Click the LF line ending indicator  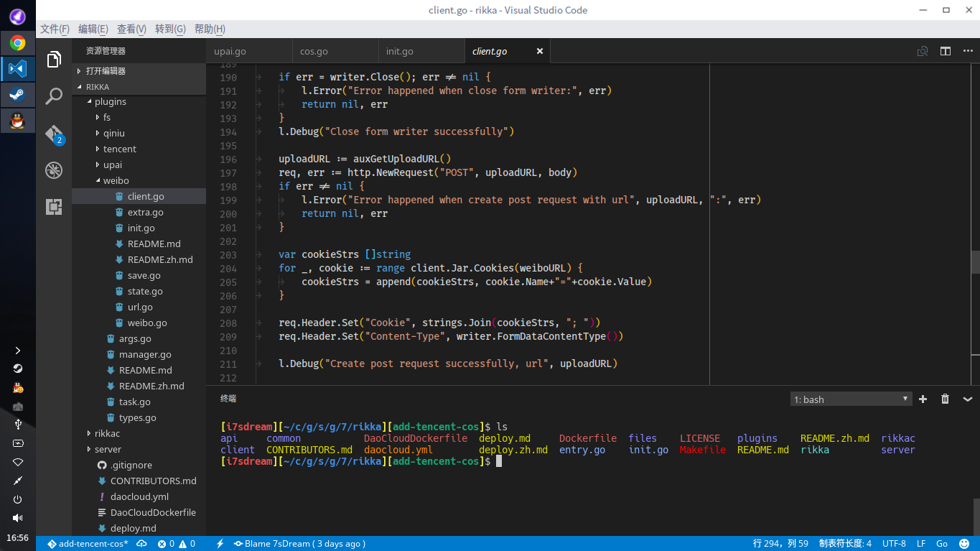[x=920, y=544]
